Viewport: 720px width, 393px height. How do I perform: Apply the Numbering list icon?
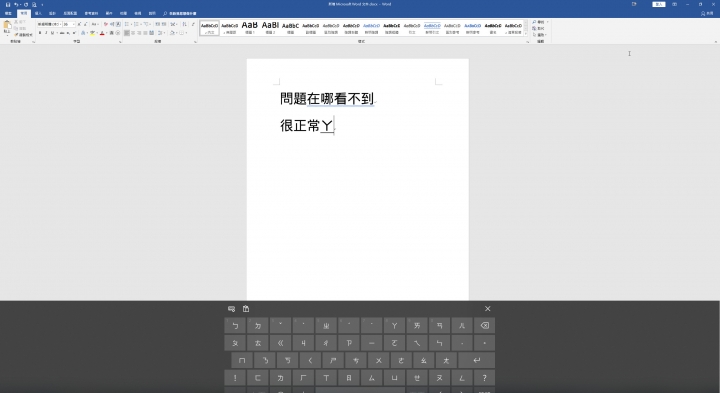click(137, 24)
